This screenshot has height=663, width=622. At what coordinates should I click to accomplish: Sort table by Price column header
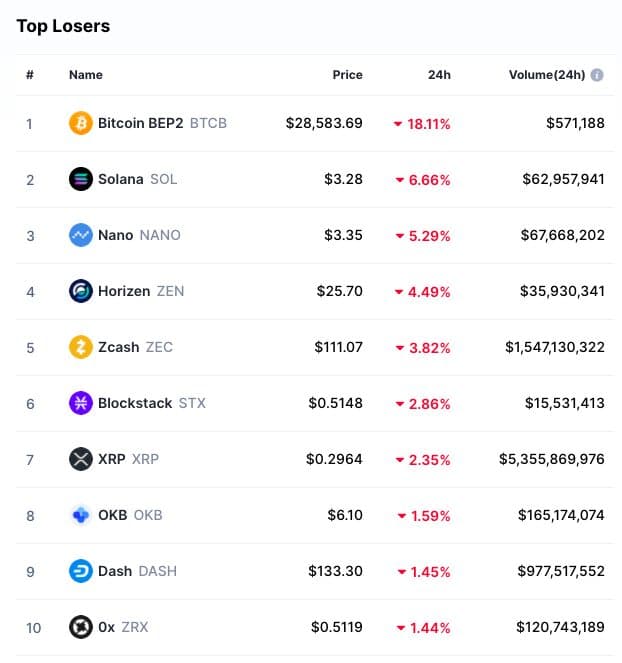(x=347, y=75)
